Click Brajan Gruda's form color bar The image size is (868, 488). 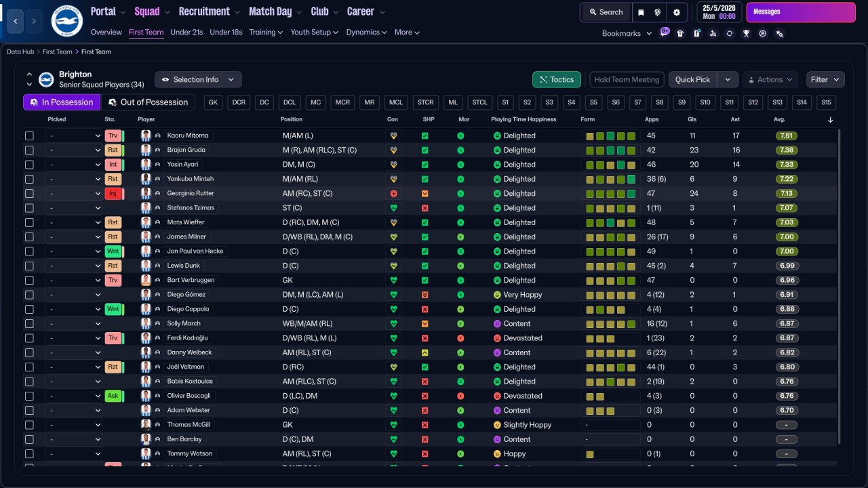(610, 150)
